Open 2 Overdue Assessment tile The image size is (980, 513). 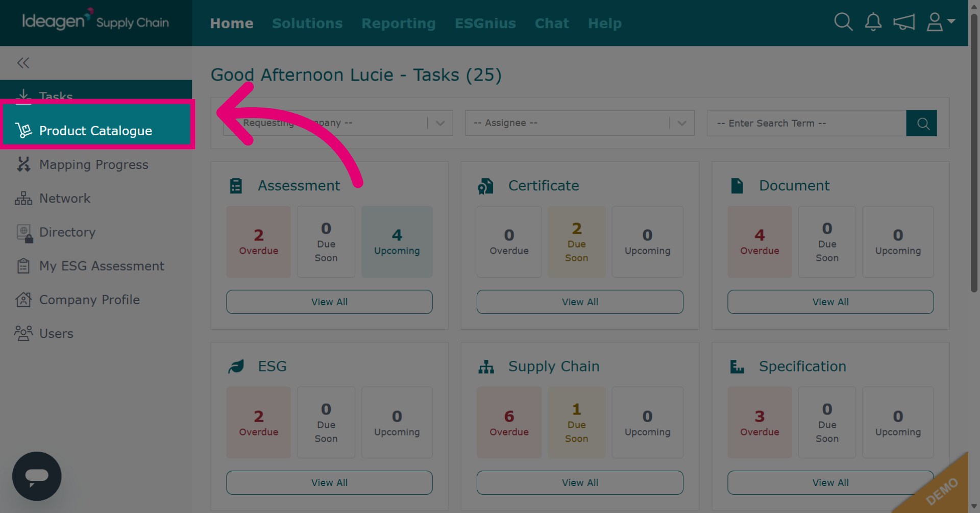click(x=259, y=241)
